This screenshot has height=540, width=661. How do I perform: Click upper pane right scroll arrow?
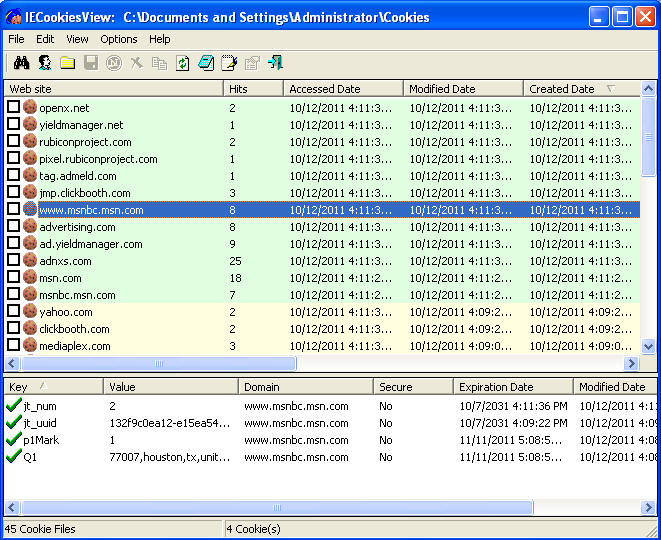tap(631, 363)
